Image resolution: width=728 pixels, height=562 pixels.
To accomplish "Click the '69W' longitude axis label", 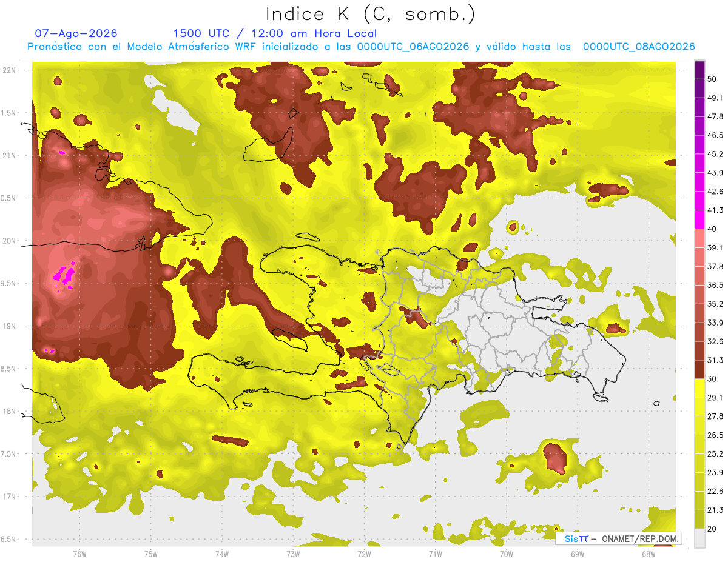I will pos(578,554).
